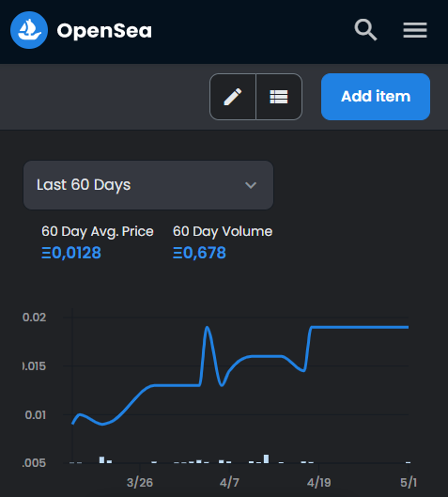Open the hamburger menu icon
448x497 pixels.
pyautogui.click(x=415, y=30)
